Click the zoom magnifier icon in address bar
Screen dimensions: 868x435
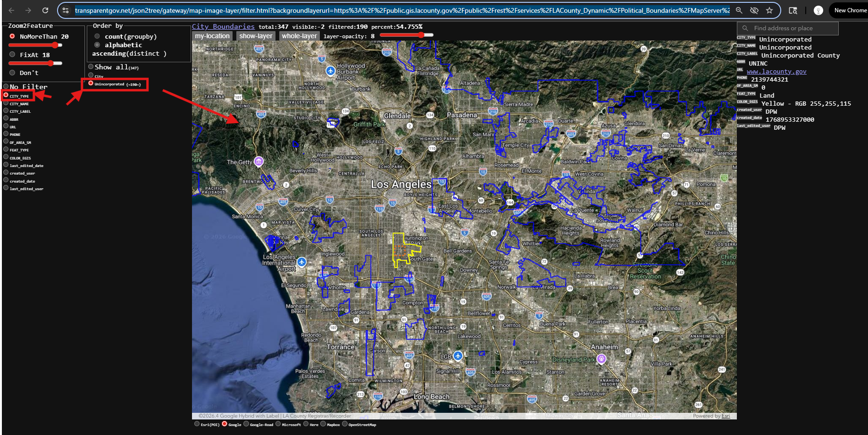739,10
